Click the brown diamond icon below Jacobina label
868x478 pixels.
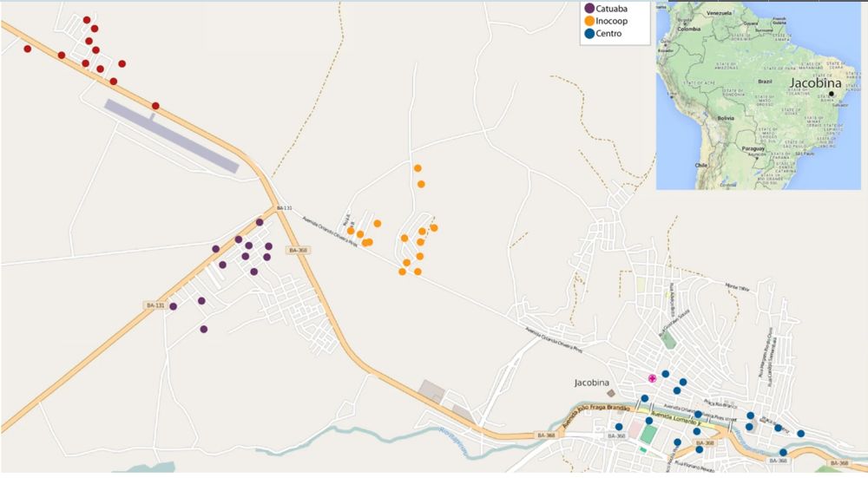click(610, 393)
